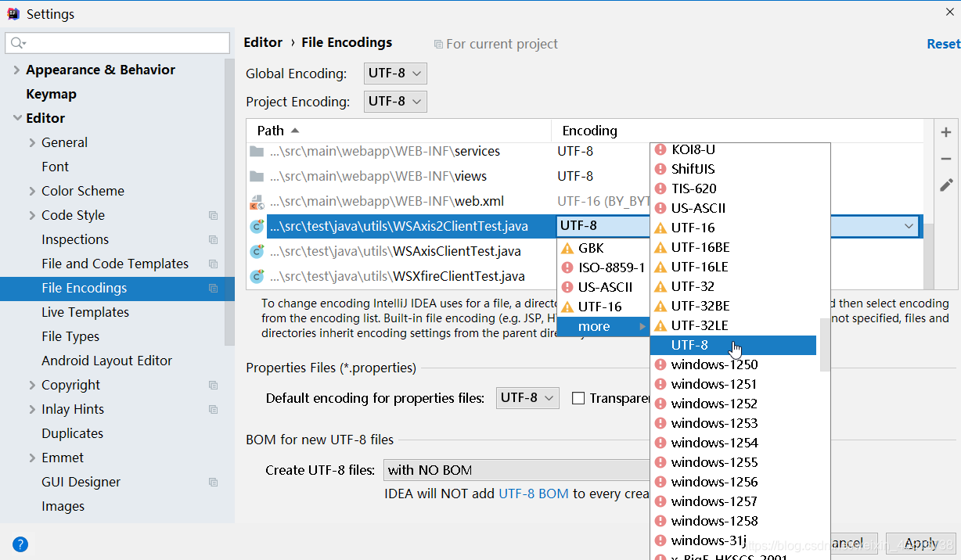The height and width of the screenshot is (560, 961).
Task: Click the warning icon next to GBK
Action: (x=567, y=248)
